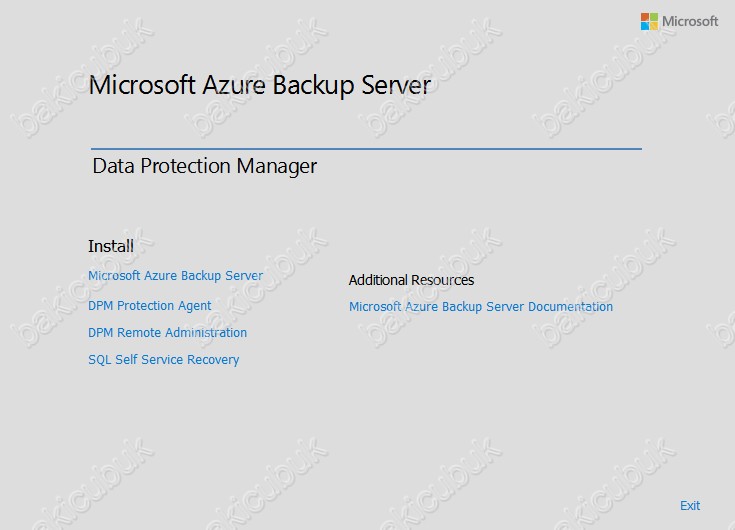Viewport: 735px width, 530px height.
Task: Click the word Recovery in the SQL link
Action: (x=213, y=359)
